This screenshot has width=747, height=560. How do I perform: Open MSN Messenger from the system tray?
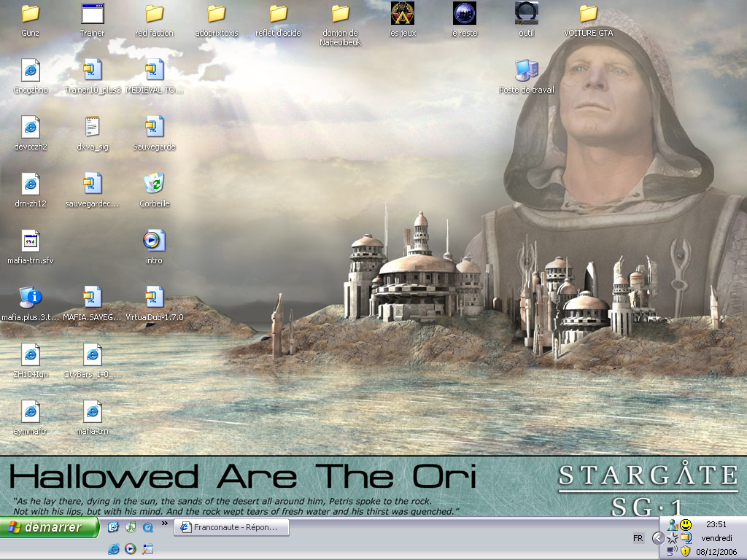tap(672, 525)
